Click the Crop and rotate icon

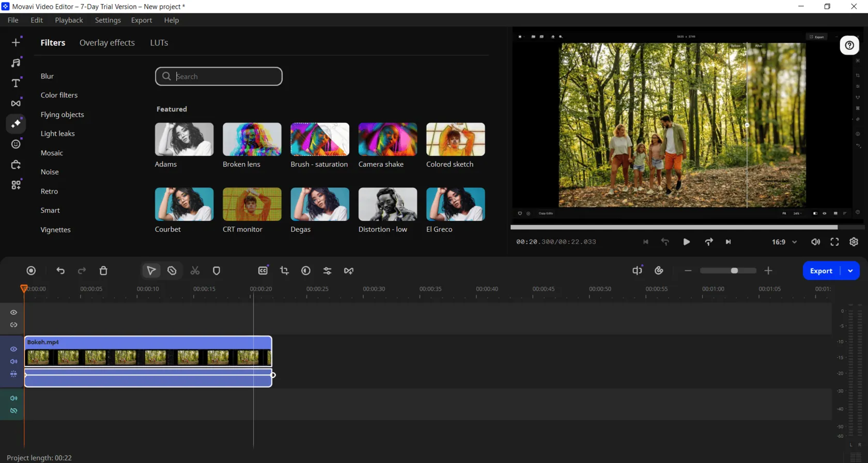tap(284, 270)
